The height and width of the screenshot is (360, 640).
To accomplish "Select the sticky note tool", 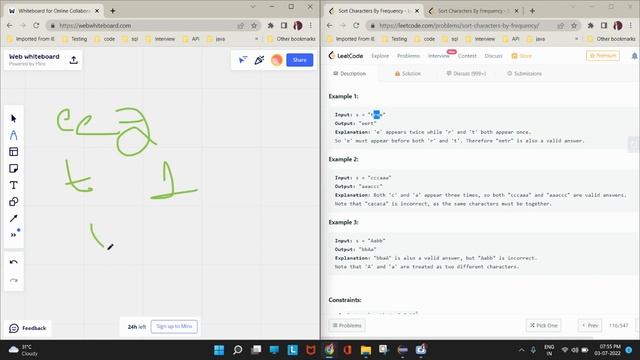I will [x=13, y=169].
